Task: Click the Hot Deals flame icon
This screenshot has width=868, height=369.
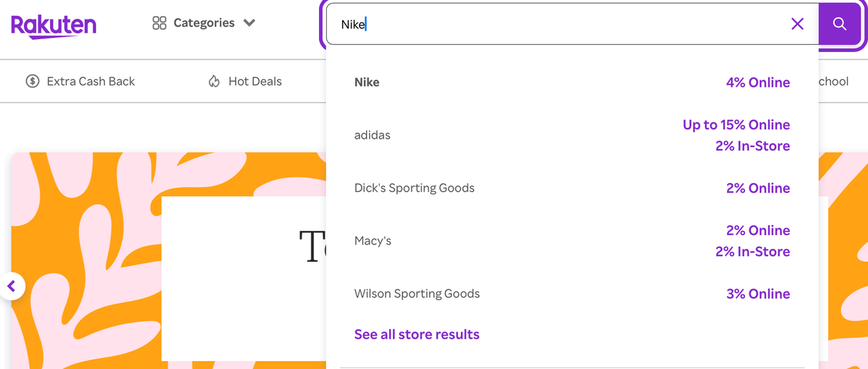Action: [214, 81]
